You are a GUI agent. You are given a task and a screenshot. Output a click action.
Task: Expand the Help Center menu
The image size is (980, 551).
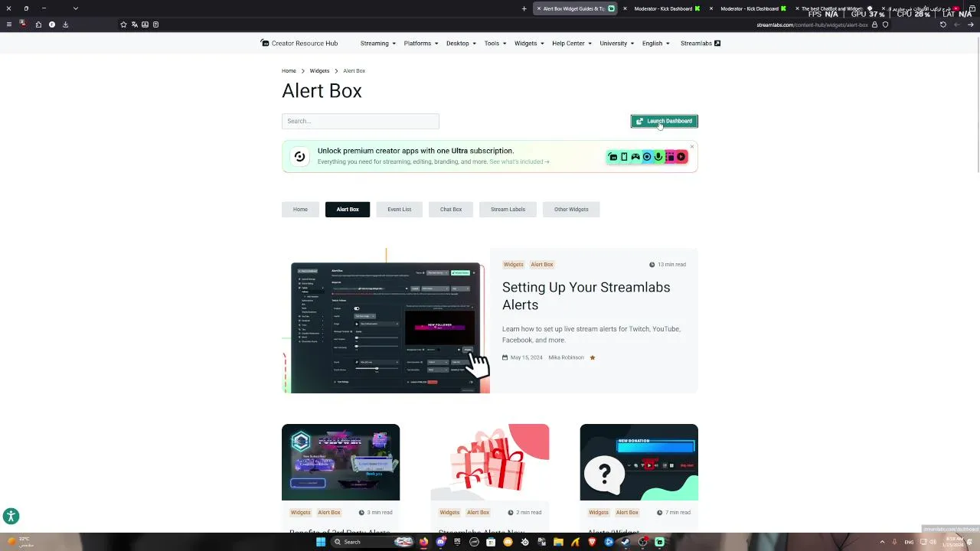572,43
